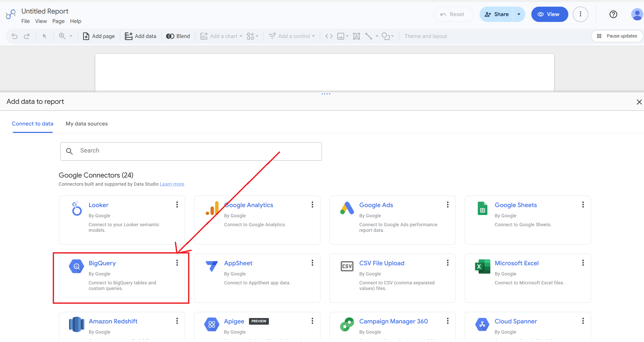Click the redo arrow in toolbar
The width and height of the screenshot is (644, 342).
(27, 36)
